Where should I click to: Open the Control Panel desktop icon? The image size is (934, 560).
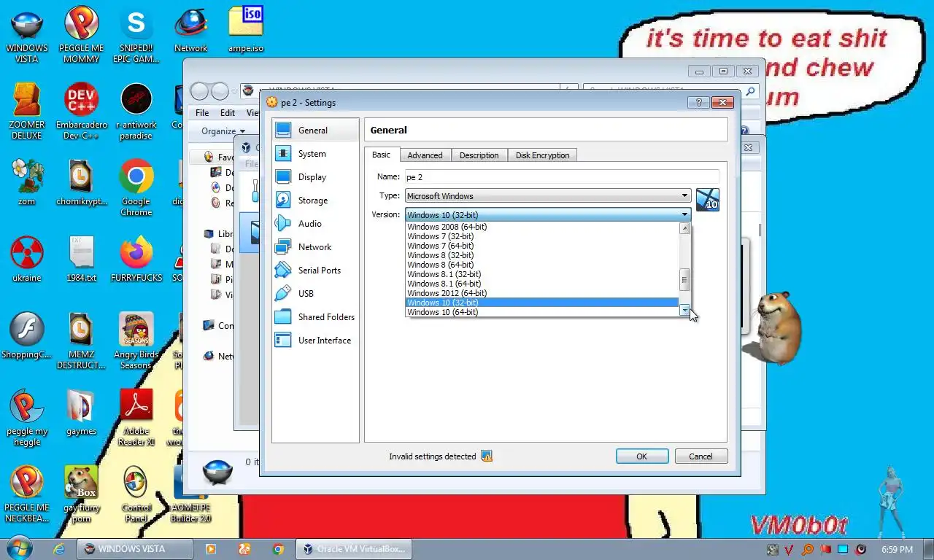click(136, 494)
